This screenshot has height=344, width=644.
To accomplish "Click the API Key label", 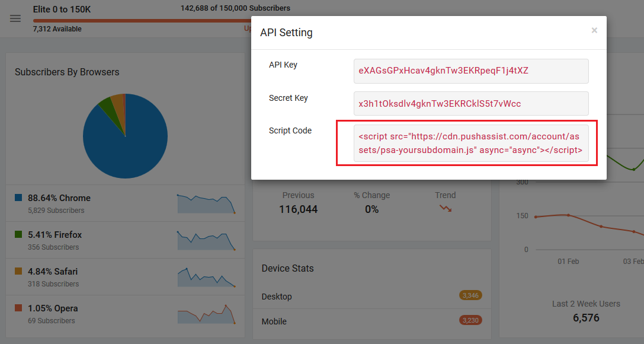I will coord(283,65).
